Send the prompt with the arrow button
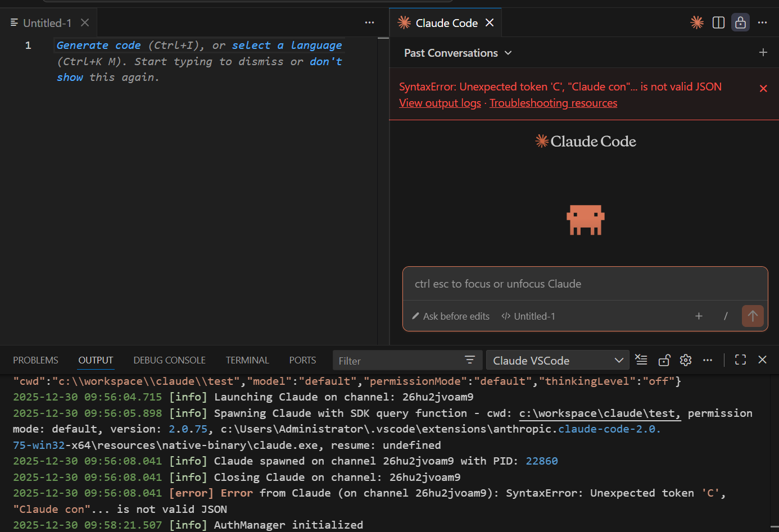 [x=753, y=316]
